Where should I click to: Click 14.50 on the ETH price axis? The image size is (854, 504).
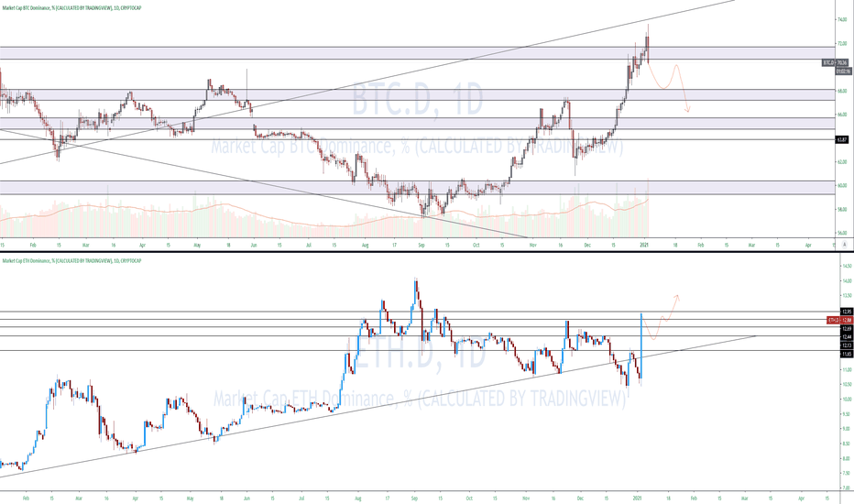(x=847, y=266)
